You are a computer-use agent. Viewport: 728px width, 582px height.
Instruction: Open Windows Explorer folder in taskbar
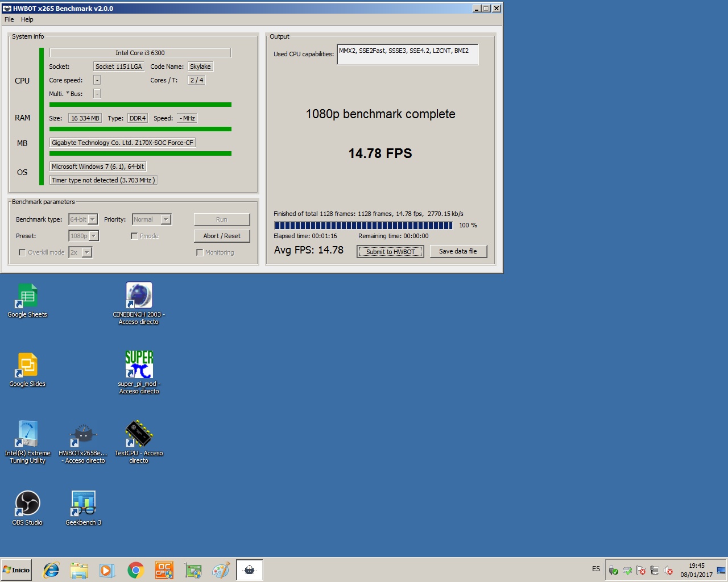pos(79,570)
